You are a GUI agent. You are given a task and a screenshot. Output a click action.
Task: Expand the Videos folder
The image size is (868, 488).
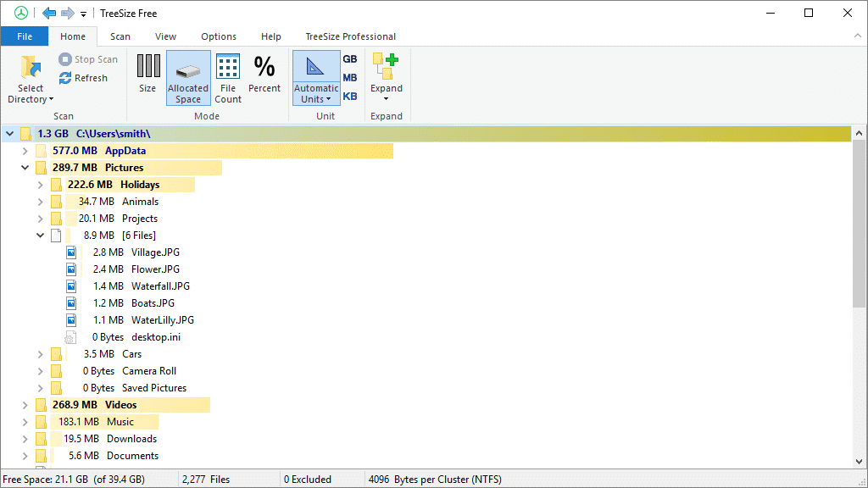tap(25, 405)
